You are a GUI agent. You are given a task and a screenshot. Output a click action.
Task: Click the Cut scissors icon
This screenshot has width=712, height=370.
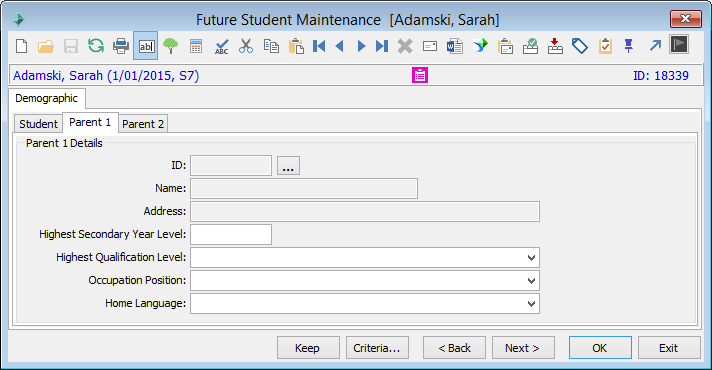(x=246, y=46)
